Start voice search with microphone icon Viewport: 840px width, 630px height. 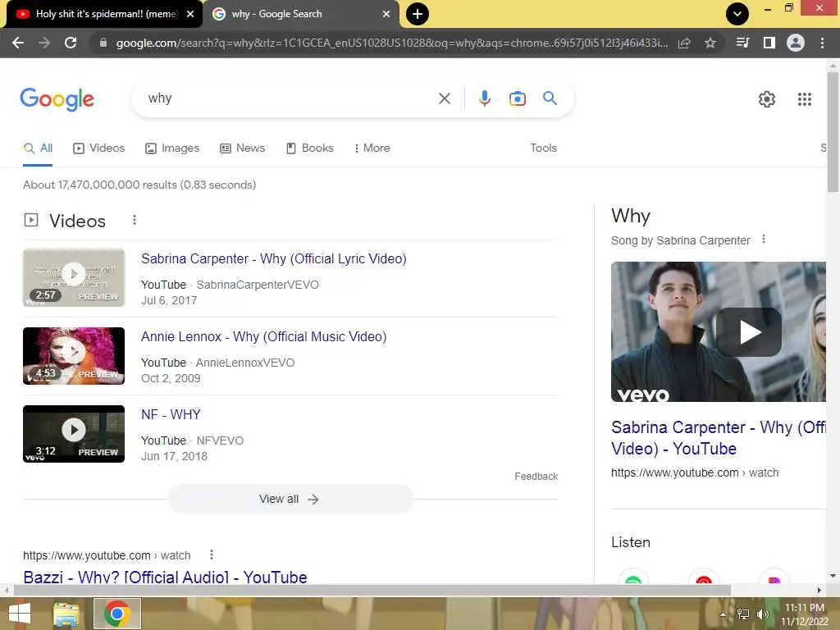(484, 98)
